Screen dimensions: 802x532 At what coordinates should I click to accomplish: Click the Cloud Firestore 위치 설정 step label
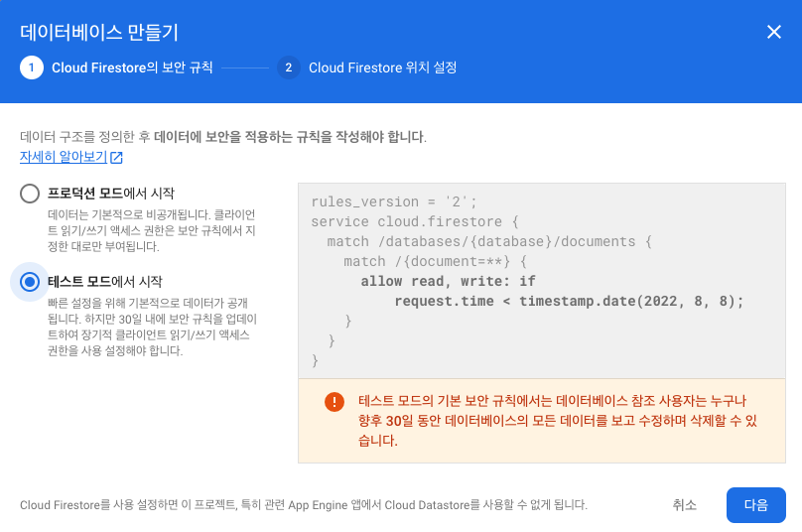click(382, 67)
